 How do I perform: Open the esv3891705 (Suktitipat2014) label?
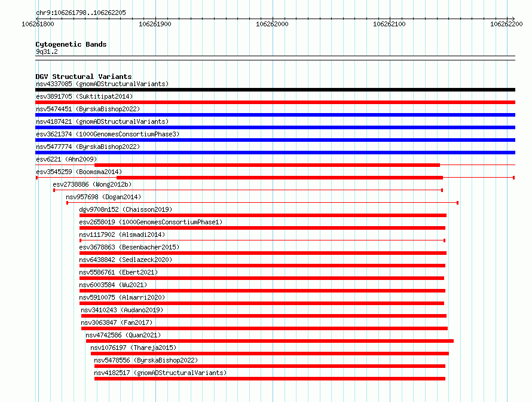(84, 96)
